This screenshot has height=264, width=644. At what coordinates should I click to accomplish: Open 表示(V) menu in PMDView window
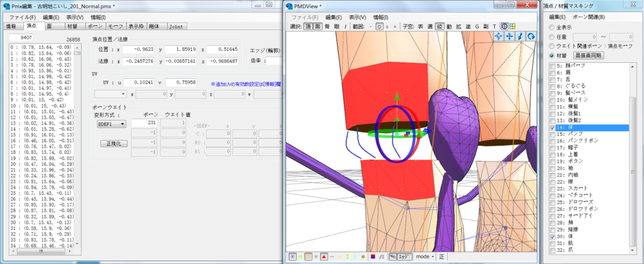pyautogui.click(x=357, y=17)
